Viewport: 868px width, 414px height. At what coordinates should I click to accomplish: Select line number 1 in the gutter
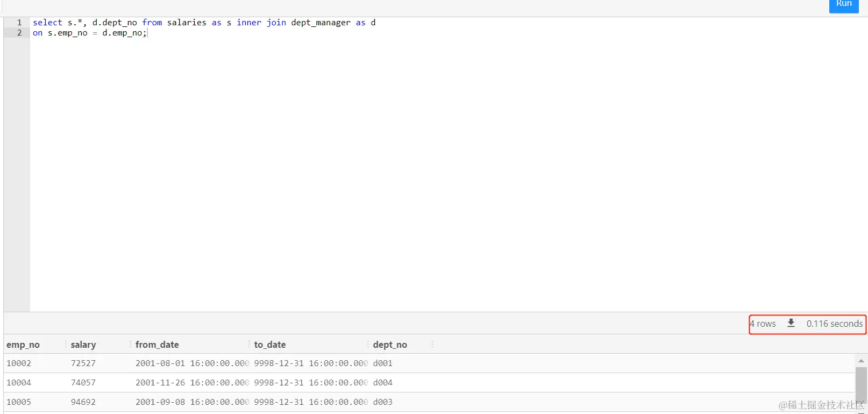point(19,23)
